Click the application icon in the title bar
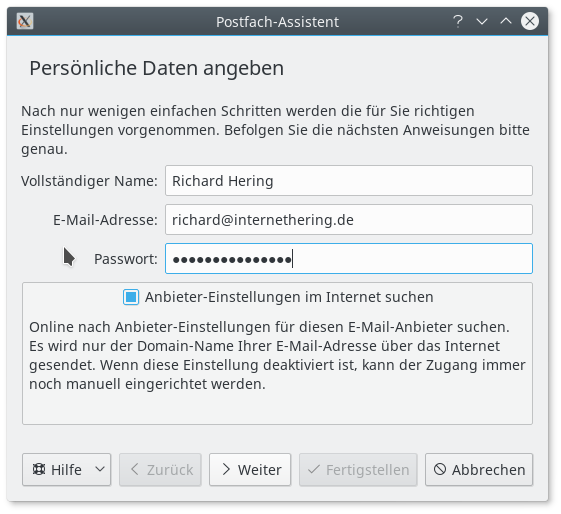Screen dimensions: 561x514 click(25, 21)
